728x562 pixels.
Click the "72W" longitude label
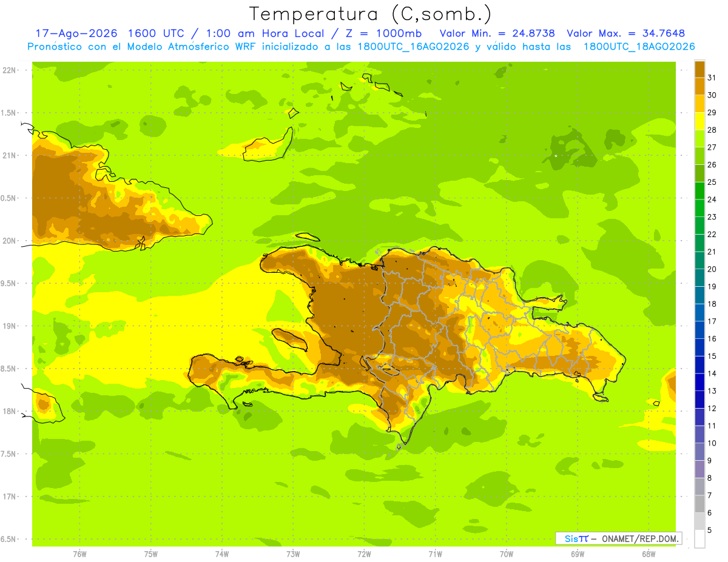(x=364, y=554)
